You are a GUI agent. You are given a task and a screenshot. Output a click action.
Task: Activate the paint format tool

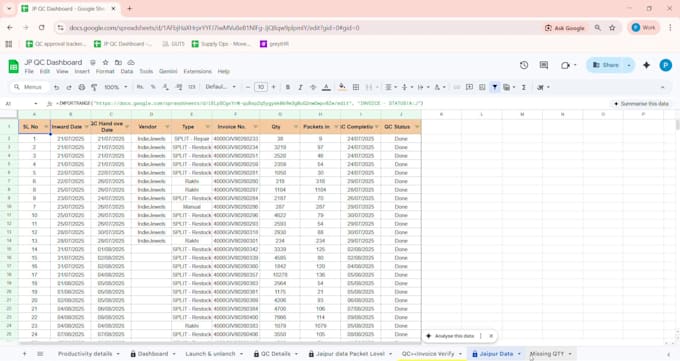pyautogui.click(x=94, y=87)
